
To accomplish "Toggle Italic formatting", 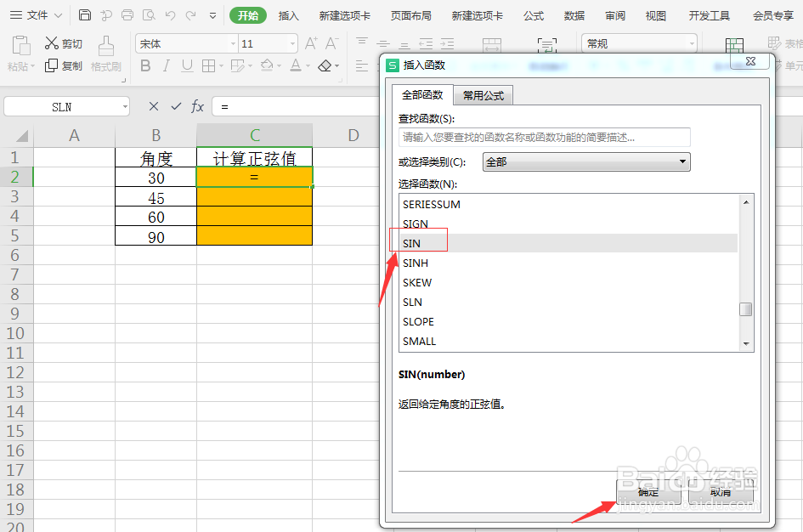I will point(167,65).
